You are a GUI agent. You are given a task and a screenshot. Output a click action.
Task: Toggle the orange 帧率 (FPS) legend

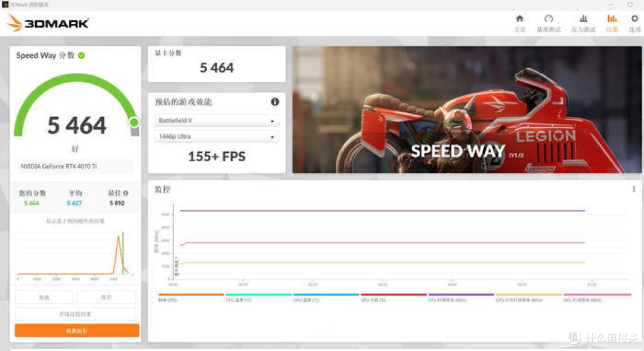pyautogui.click(x=191, y=297)
